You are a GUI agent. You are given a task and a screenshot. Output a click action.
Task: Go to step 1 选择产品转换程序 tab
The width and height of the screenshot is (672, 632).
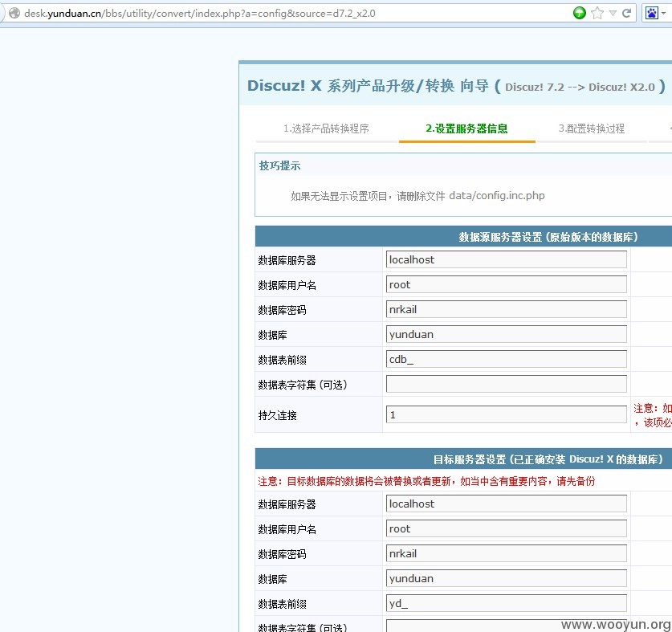(326, 128)
